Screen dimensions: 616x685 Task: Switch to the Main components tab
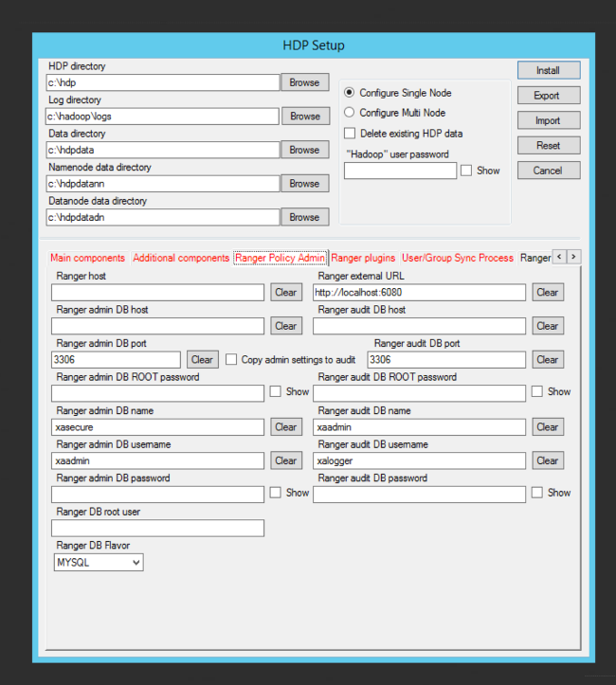87,258
